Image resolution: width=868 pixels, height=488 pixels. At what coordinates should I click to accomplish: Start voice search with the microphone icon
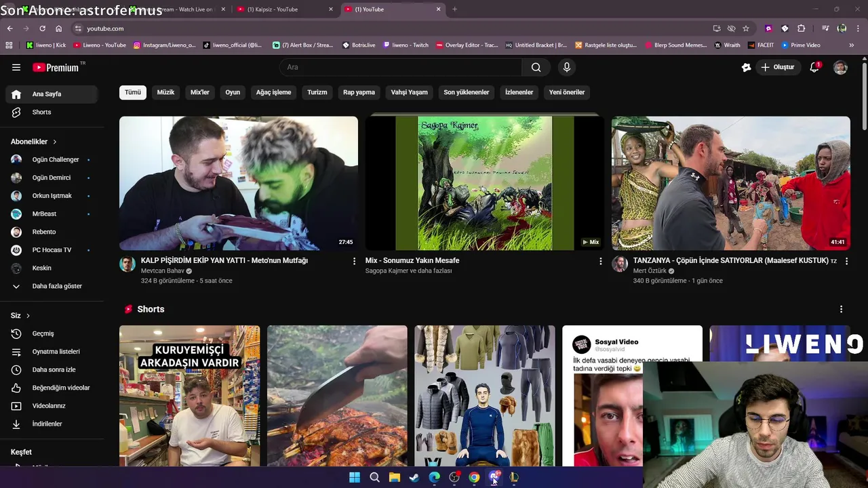pyautogui.click(x=567, y=67)
